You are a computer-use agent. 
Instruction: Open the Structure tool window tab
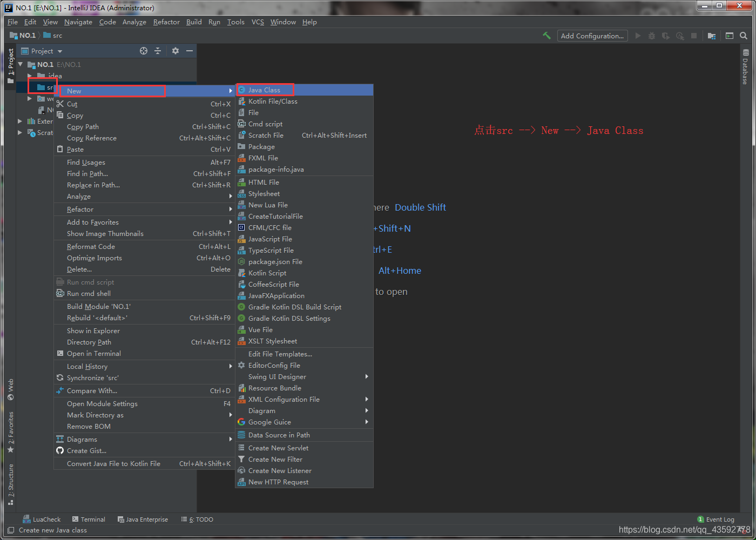pos(11,484)
